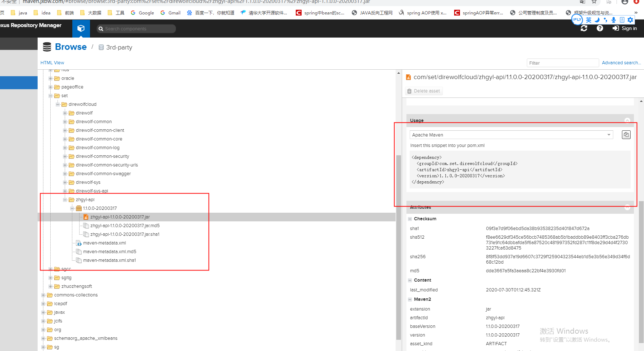This screenshot has width=644, height=351.
Task: Expand the oracle folder node
Action: [x=51, y=78]
